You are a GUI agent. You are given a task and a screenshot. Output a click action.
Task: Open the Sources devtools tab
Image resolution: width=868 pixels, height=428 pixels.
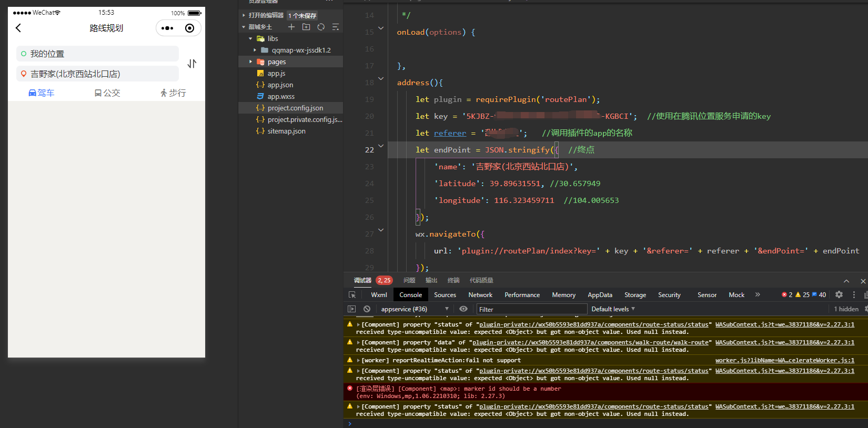pos(445,295)
